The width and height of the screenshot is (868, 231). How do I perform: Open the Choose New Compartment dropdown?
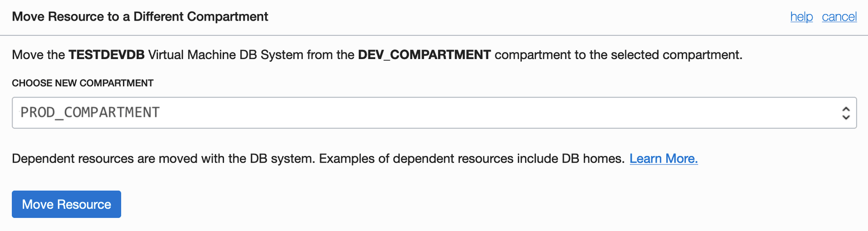pyautogui.click(x=434, y=113)
